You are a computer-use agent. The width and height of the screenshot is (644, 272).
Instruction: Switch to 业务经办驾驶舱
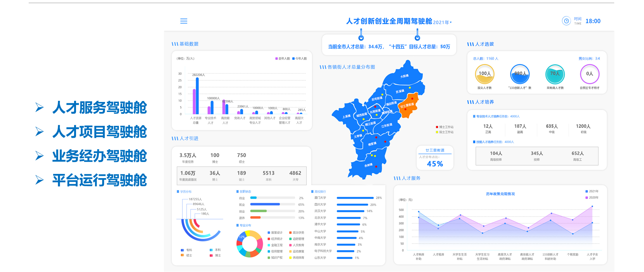click(100, 156)
